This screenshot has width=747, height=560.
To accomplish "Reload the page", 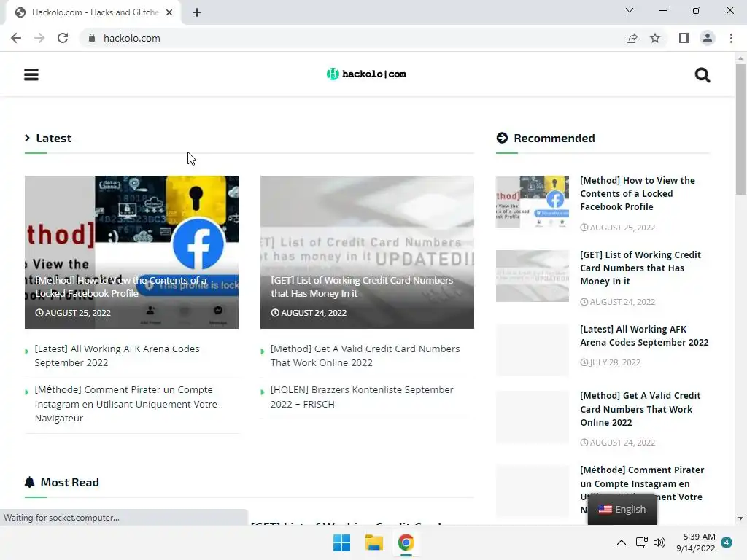I will pos(63,38).
